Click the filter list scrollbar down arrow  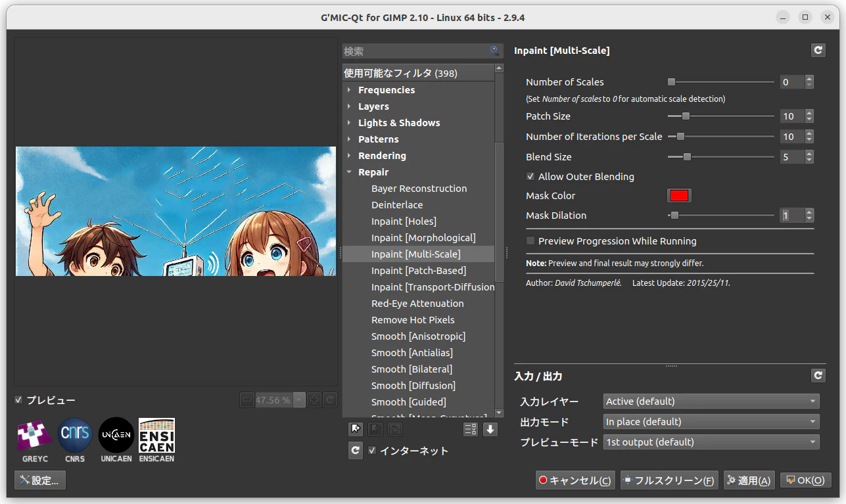click(499, 413)
